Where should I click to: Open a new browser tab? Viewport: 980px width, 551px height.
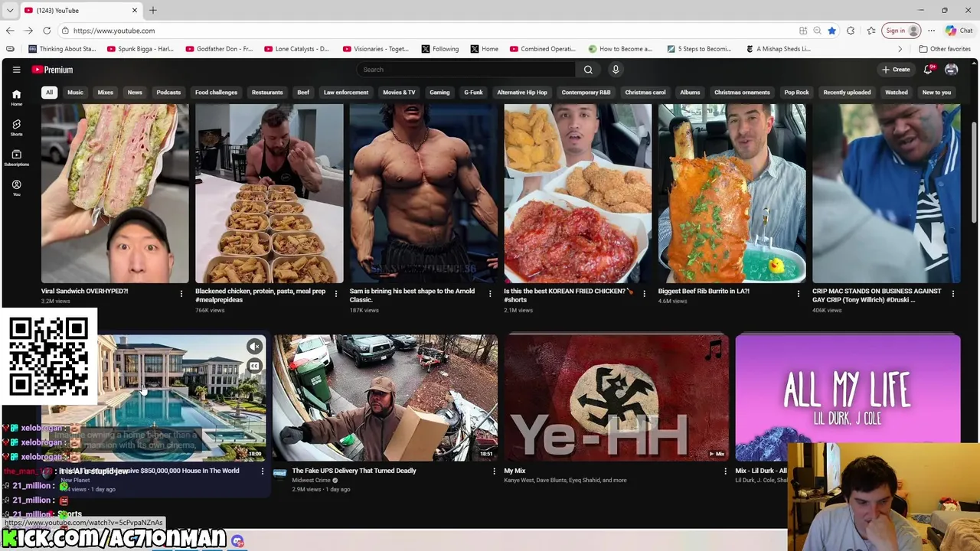click(152, 10)
